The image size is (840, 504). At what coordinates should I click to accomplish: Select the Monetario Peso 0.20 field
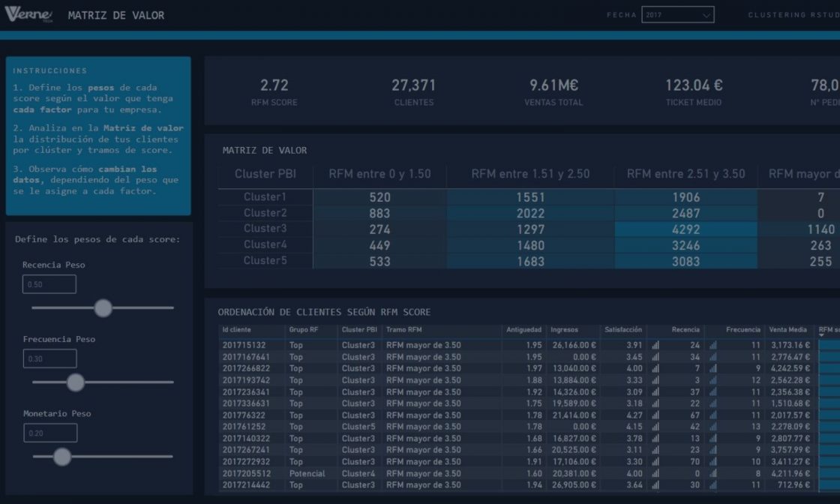coord(49,433)
